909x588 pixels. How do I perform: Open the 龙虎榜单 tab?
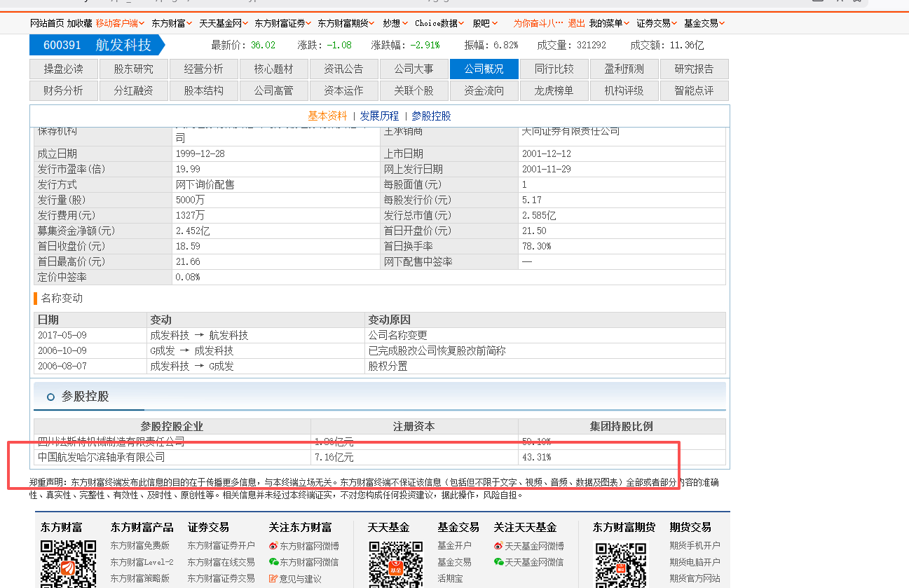pyautogui.click(x=554, y=90)
